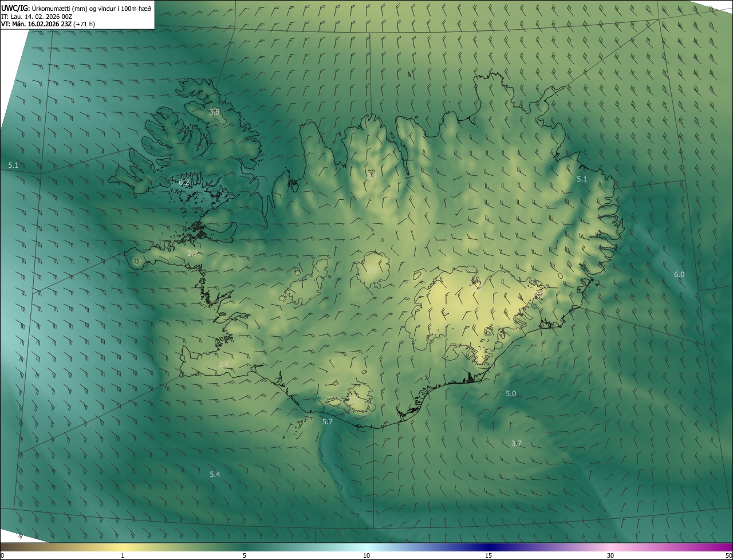Image resolution: width=733 pixels, height=560 pixels.
Task: Click the 2.7 value on Snæfellsnes peninsula
Action: 192,253
